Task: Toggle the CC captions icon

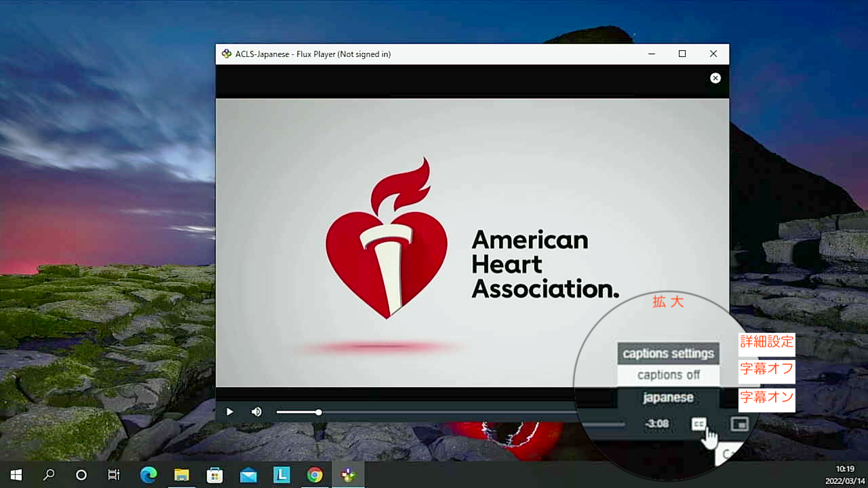Action: point(698,424)
